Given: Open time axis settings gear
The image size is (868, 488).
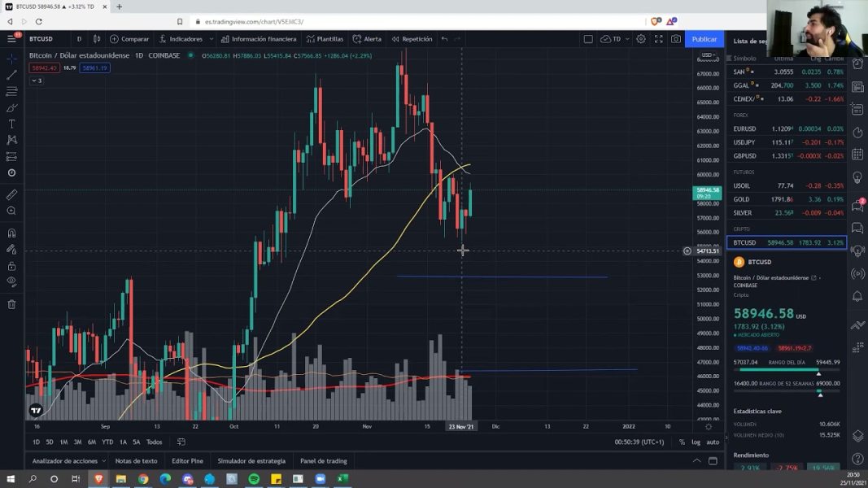Looking at the screenshot, I should coord(708,426).
